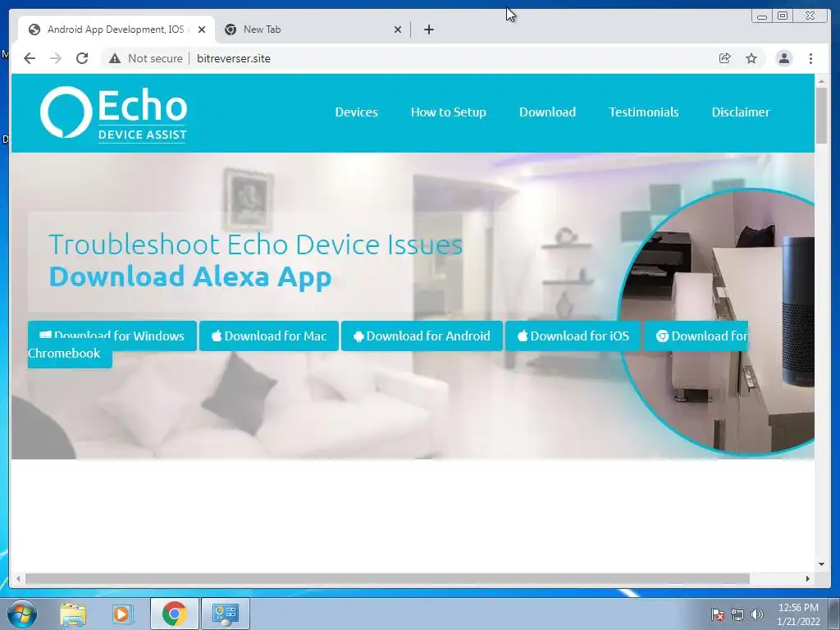Open the Windows Start menu orb

[22, 614]
